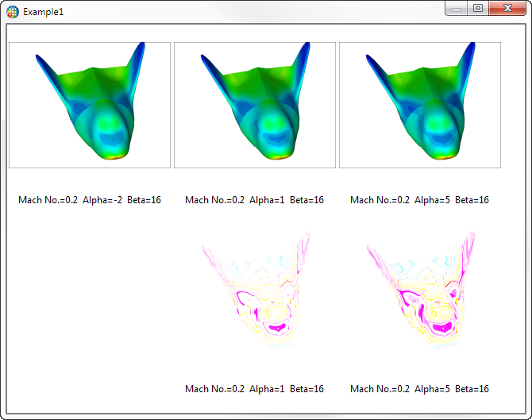Click the Example1 app icon in title bar
This screenshot has height=420, width=532.
click(12, 12)
